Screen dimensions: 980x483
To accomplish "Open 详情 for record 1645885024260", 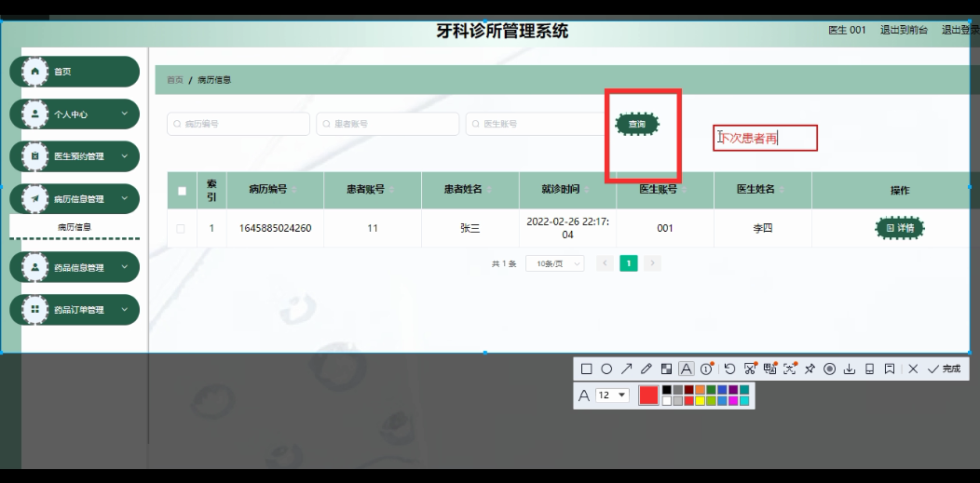I will point(899,228).
